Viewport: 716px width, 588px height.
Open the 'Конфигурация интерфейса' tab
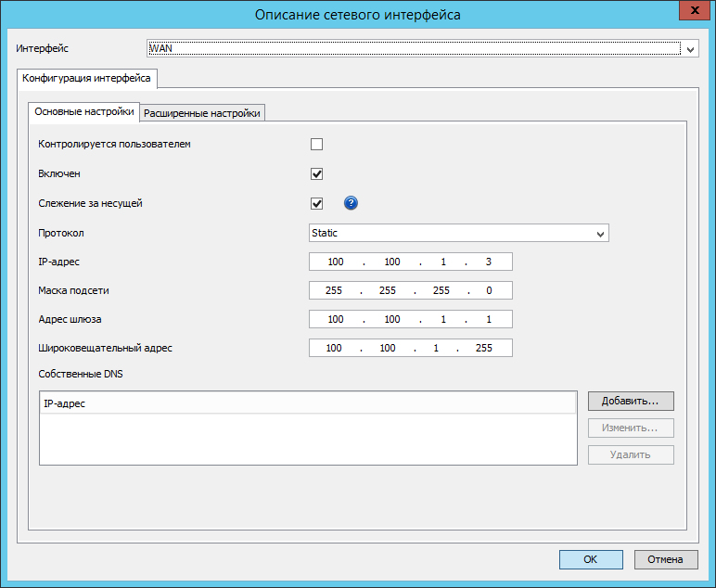(x=86, y=78)
